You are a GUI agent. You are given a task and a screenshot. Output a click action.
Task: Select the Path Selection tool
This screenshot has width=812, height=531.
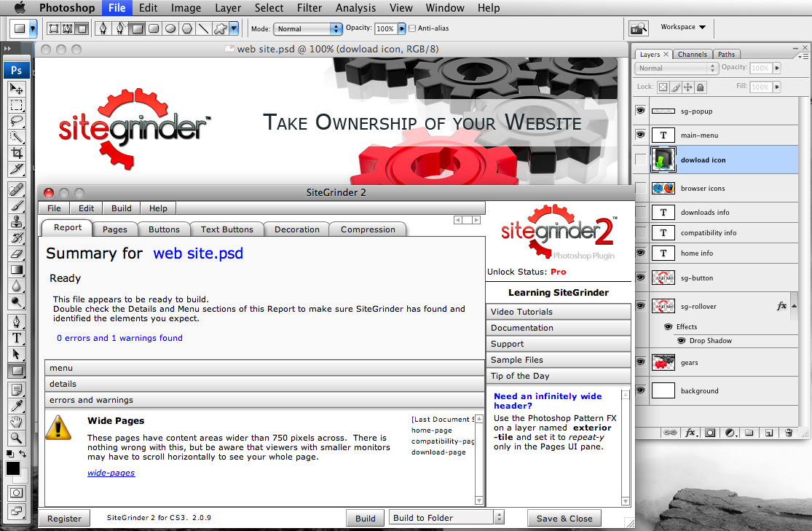click(17, 354)
